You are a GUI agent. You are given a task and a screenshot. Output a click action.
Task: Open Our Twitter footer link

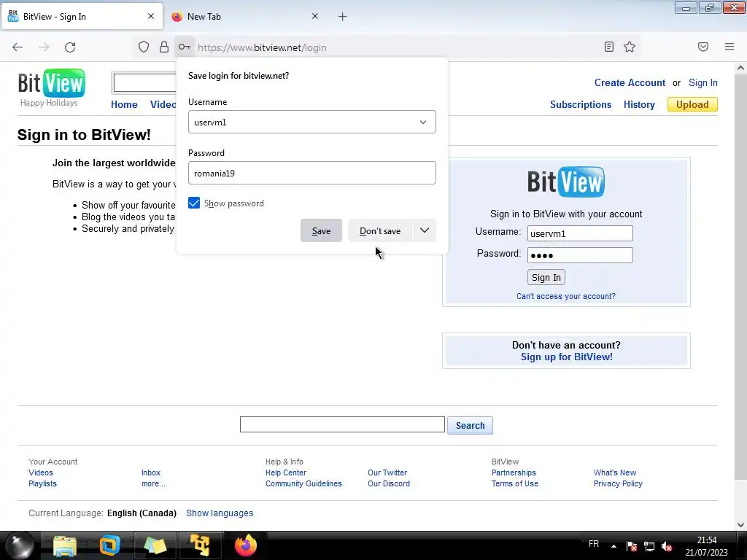tap(387, 472)
